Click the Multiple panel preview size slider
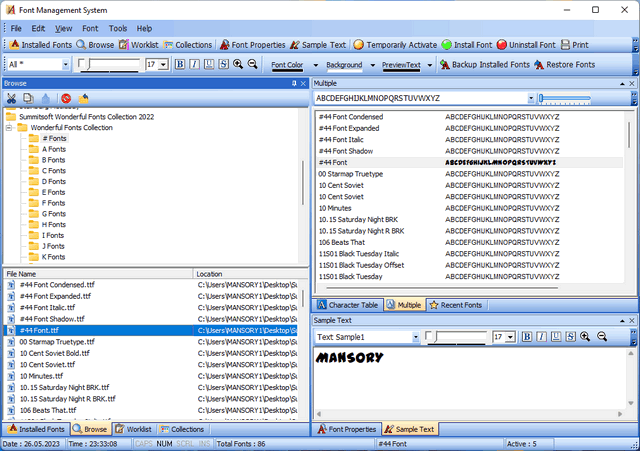This screenshot has height=451, width=640. [565, 98]
